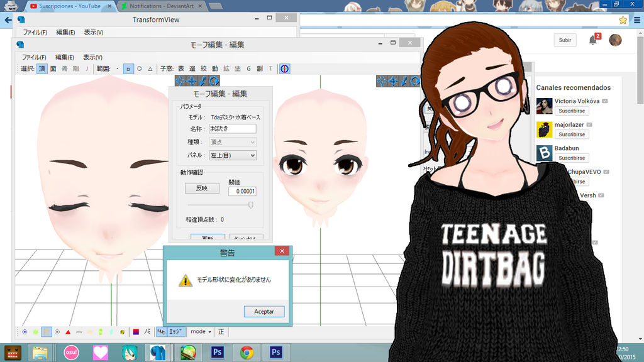
Task: Open the パネル dropdown showing 左上(目)
Action: tap(232, 155)
